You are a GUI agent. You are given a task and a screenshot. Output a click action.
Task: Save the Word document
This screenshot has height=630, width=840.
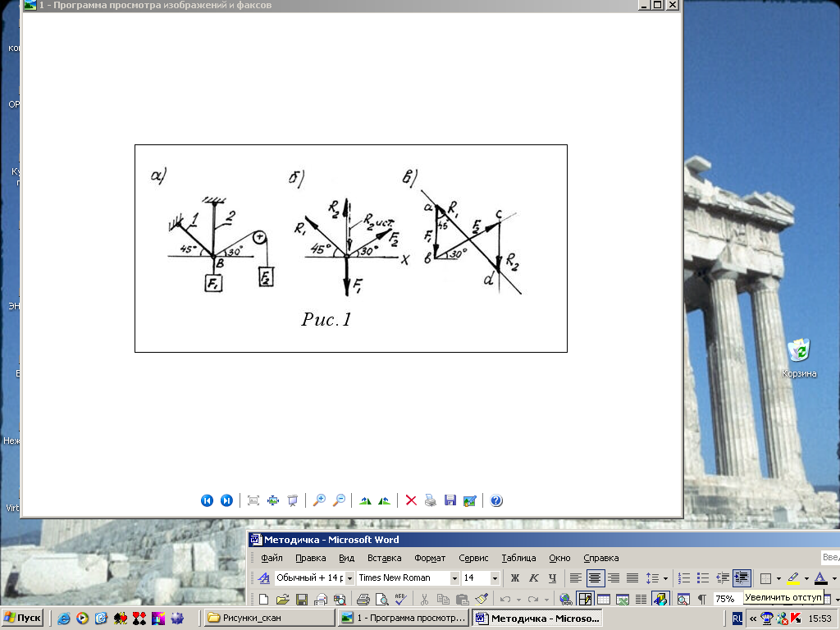point(302,599)
